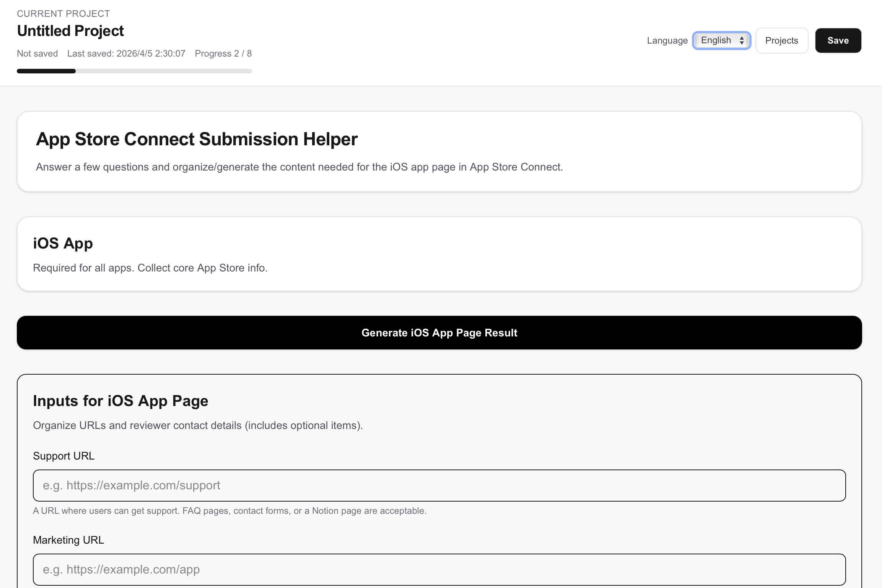Generate the iOS App Page Result

coord(439,333)
